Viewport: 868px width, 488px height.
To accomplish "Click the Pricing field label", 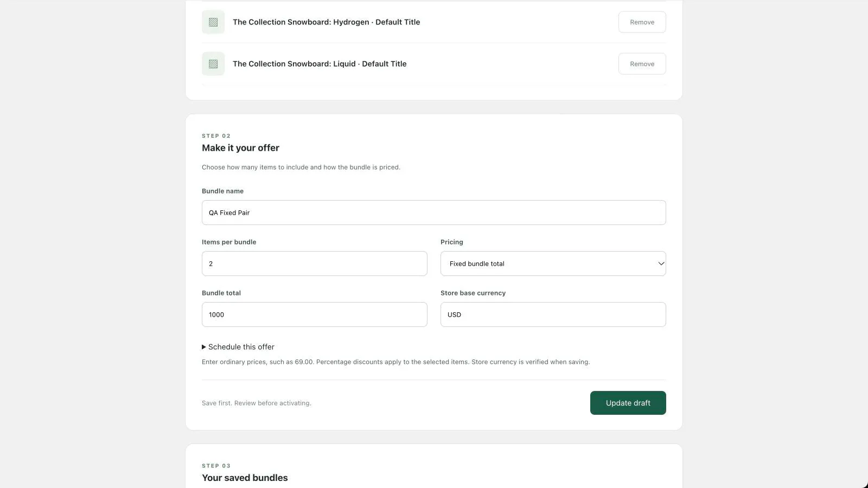I will tap(451, 242).
